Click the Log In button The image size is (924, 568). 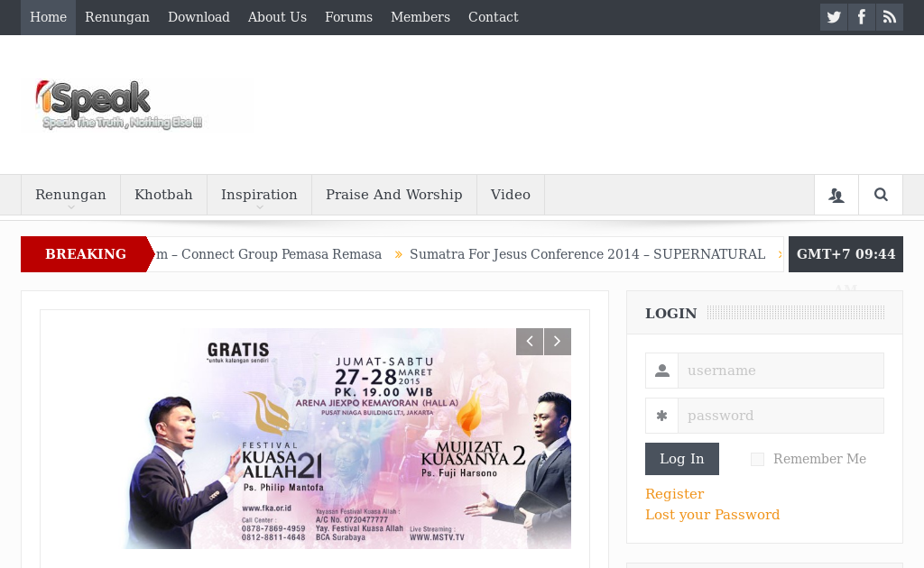[x=682, y=459]
